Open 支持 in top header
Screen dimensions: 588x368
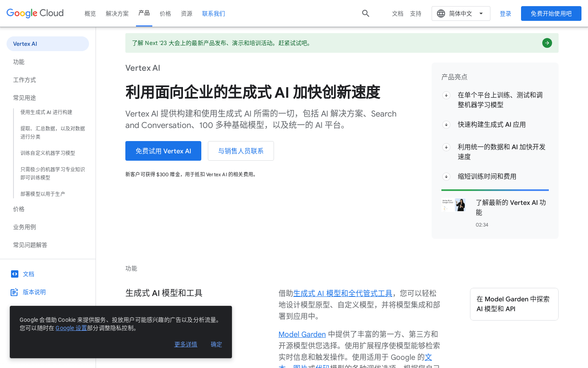point(416,13)
